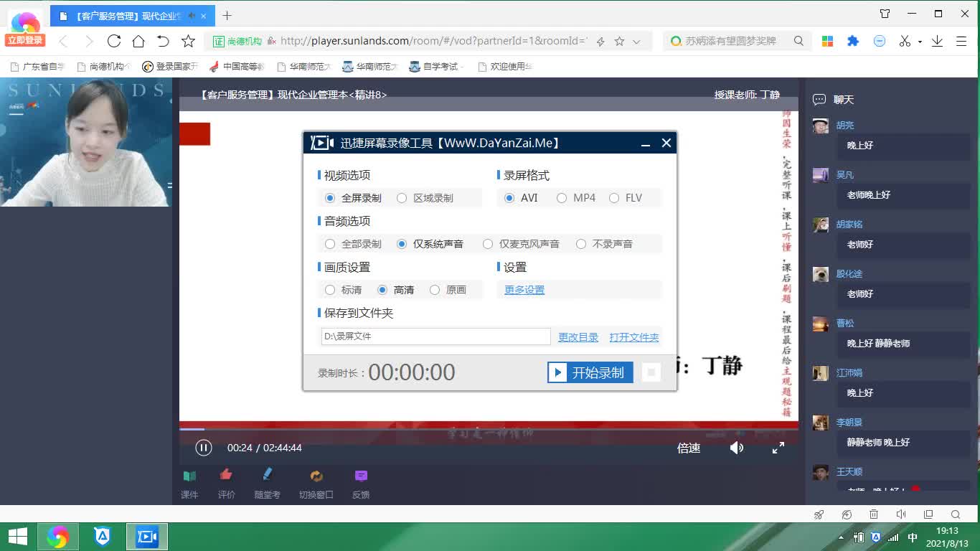Click 开始录制 start recording button
980x551 pixels.
590,372
